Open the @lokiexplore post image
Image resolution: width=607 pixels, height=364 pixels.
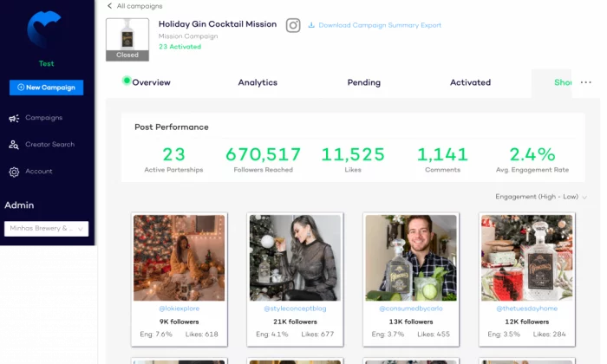click(179, 258)
